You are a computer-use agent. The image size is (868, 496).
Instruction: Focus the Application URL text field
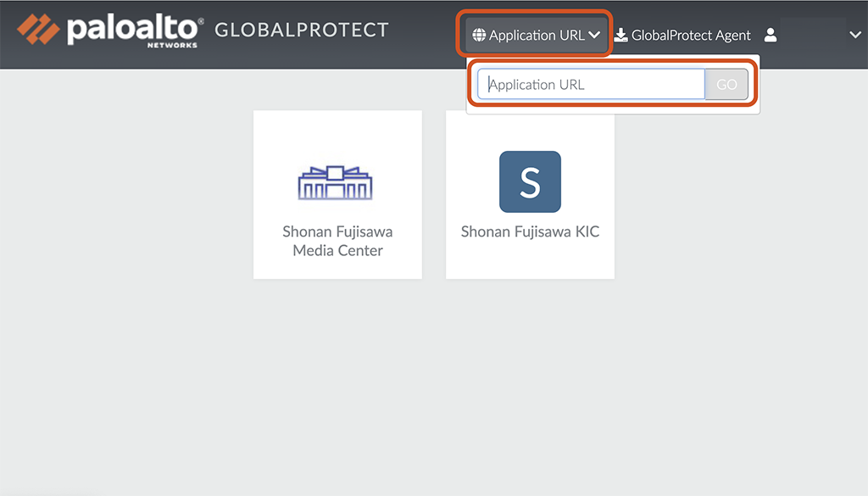591,85
